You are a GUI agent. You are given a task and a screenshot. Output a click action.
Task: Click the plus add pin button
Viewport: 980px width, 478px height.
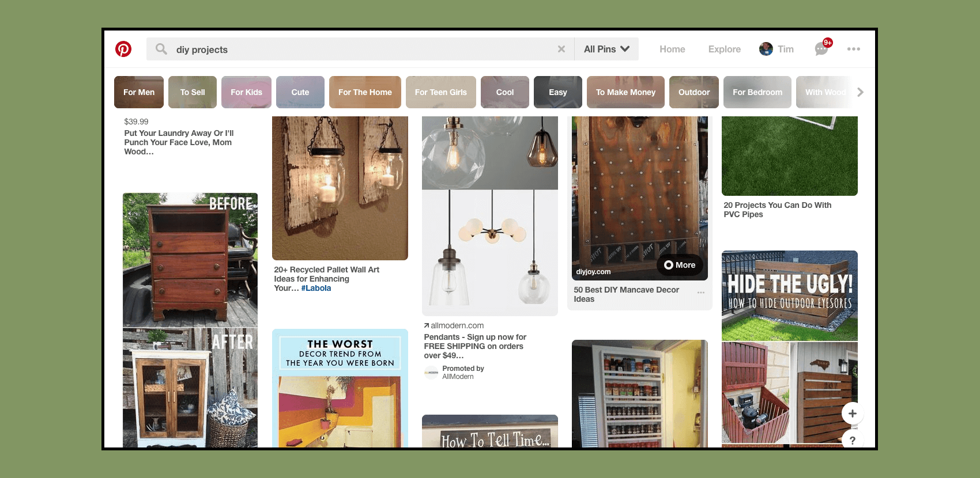(852, 413)
